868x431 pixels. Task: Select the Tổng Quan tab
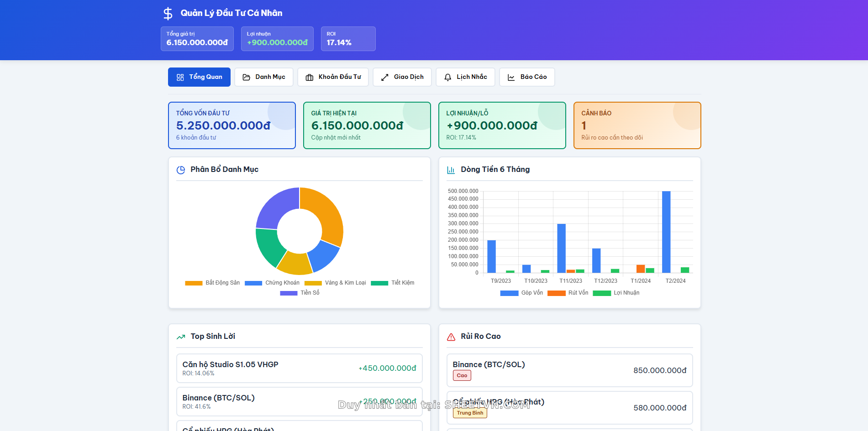pyautogui.click(x=200, y=77)
